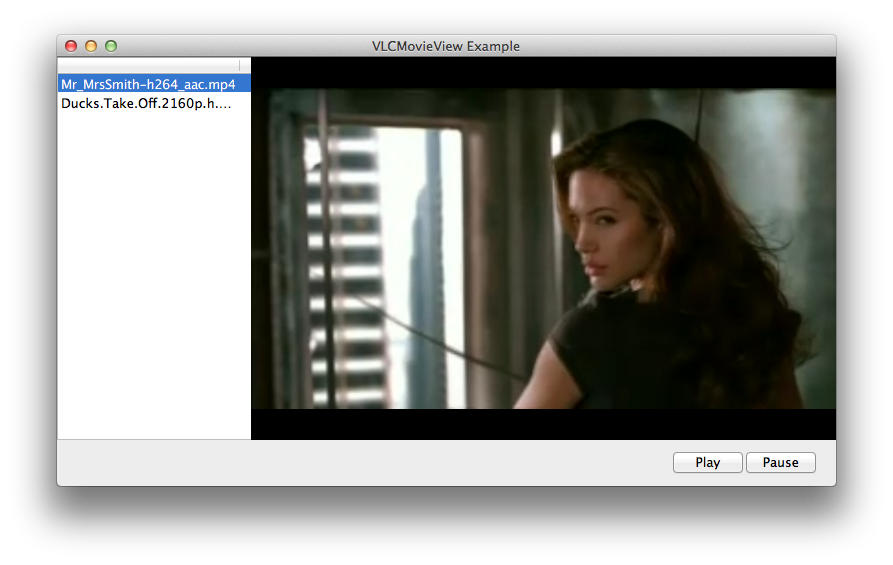The height and width of the screenshot is (565, 893).
Task: Select Mr_MrsSmith-h264_aac.mp4 in the playlist
Action: 148,84
